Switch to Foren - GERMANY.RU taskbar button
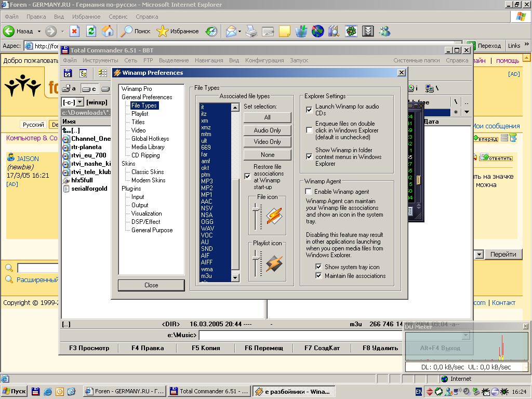This screenshot has height=399, width=532. 125,392
